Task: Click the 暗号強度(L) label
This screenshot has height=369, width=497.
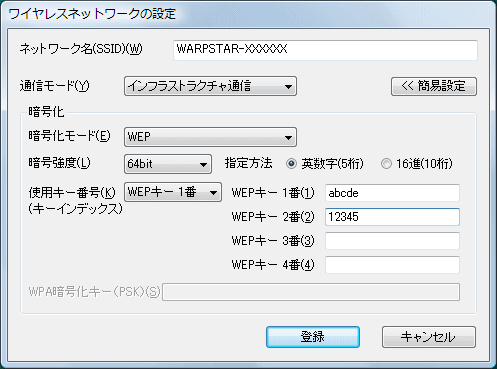Action: click(x=59, y=163)
